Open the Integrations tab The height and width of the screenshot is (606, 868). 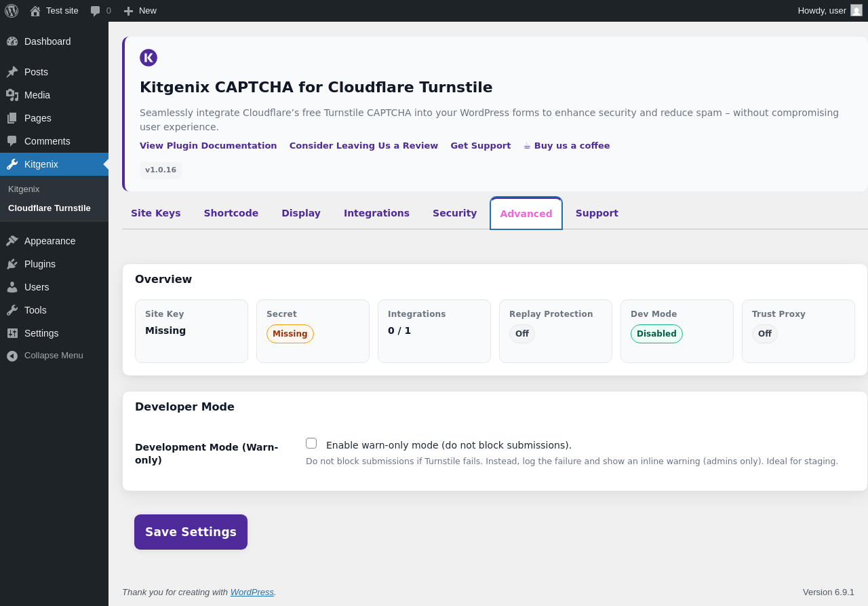[376, 213]
